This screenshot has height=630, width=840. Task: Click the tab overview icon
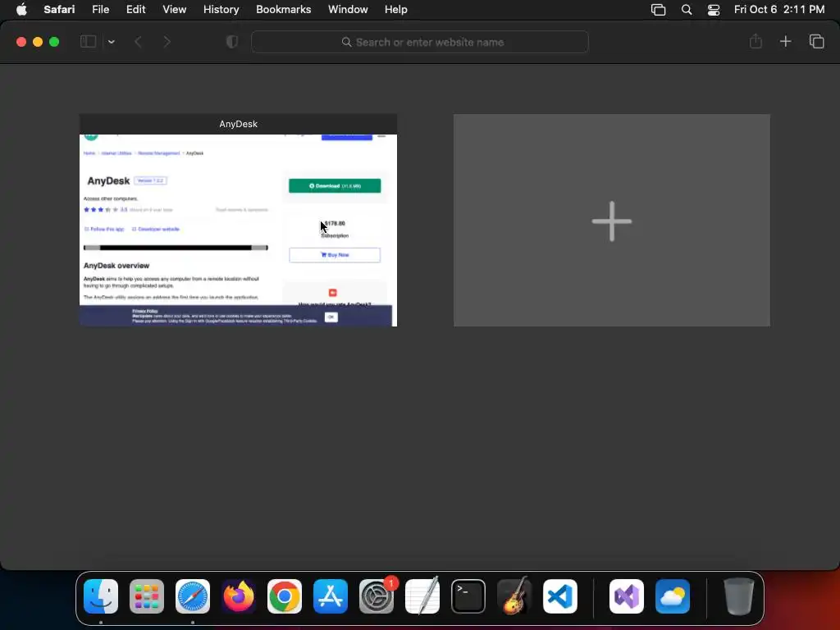pyautogui.click(x=816, y=41)
